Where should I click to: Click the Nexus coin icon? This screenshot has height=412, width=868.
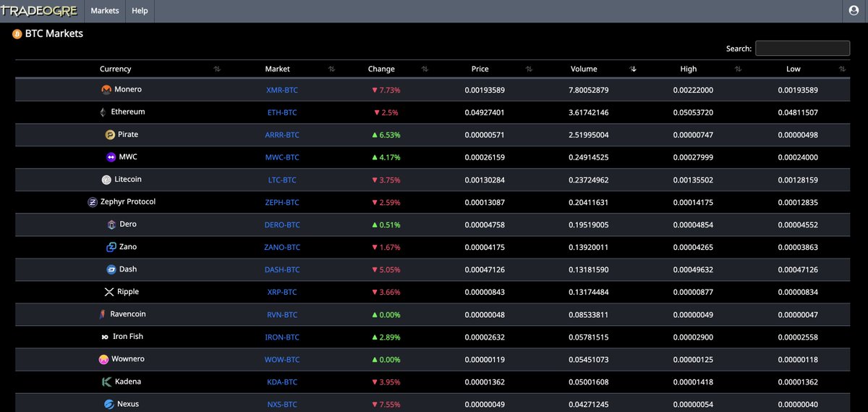click(109, 404)
